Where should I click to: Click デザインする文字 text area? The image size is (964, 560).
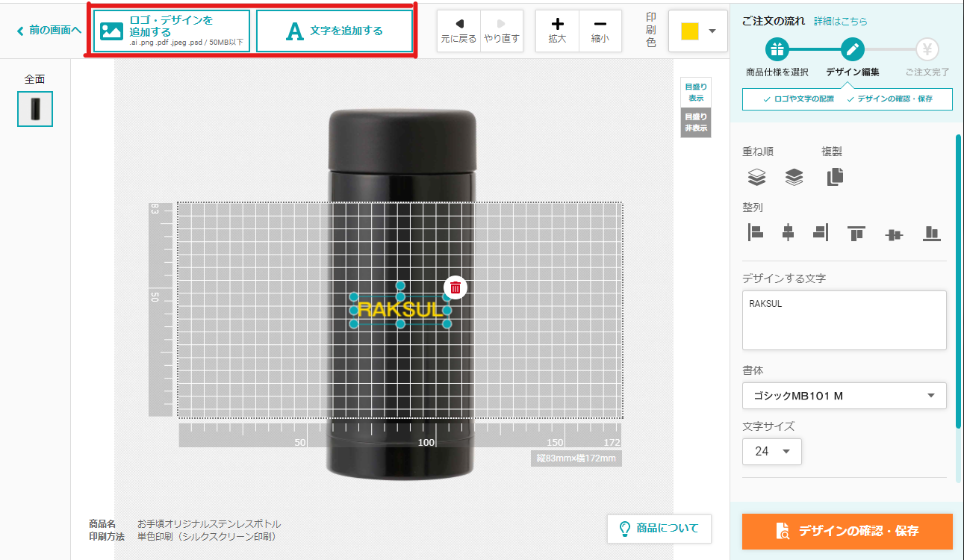845,320
